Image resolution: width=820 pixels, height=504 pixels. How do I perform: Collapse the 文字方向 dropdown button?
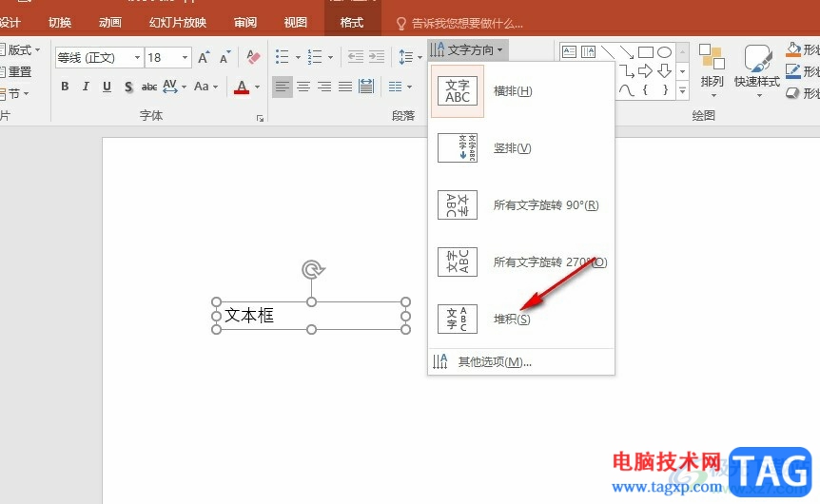pyautogui.click(x=466, y=50)
